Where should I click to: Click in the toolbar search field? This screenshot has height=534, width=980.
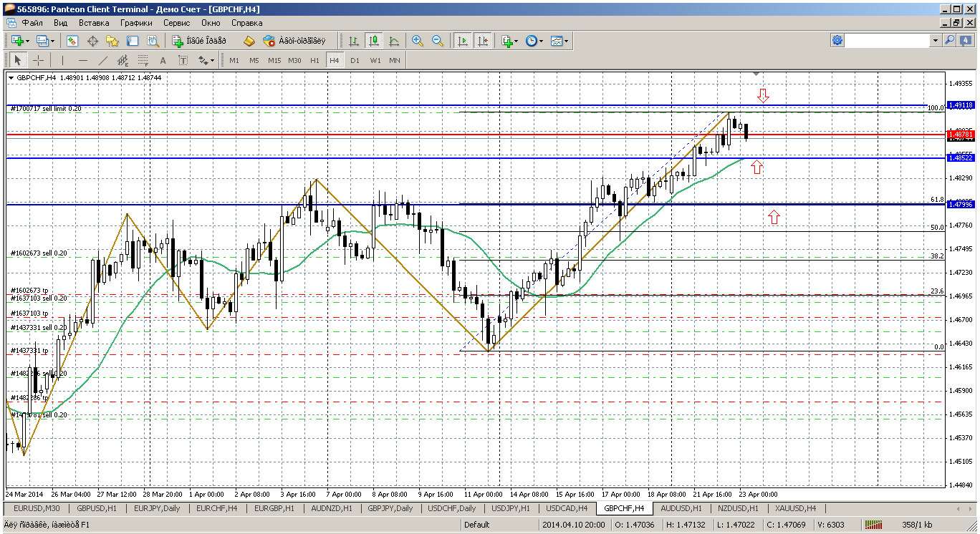click(x=888, y=41)
